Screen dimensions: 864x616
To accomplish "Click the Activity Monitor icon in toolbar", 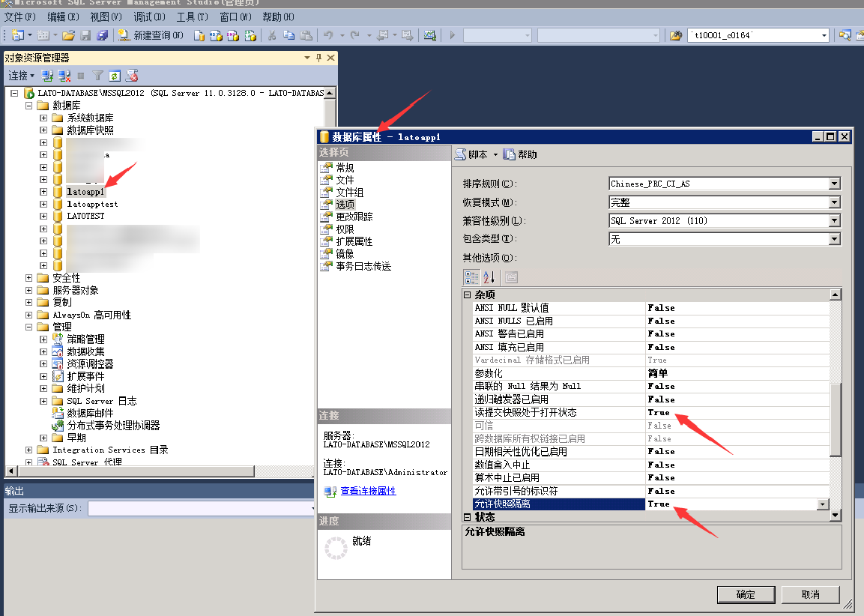I will pyautogui.click(x=430, y=35).
